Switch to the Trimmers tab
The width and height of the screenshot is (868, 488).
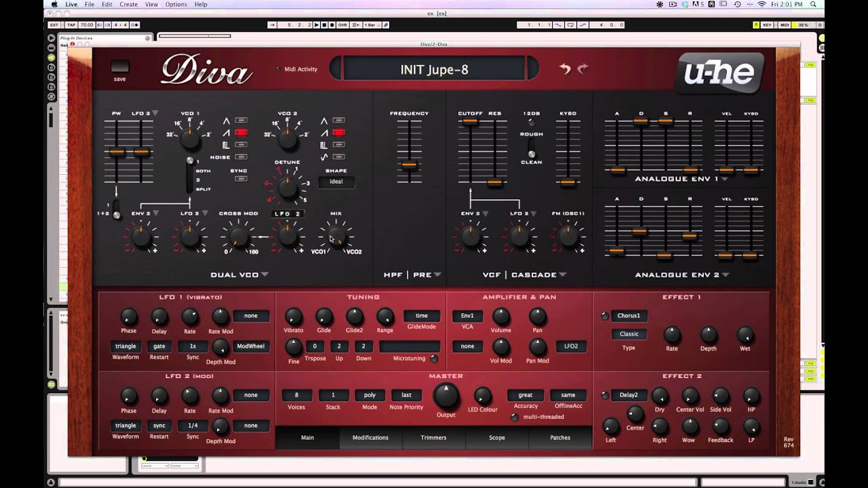[433, 438]
